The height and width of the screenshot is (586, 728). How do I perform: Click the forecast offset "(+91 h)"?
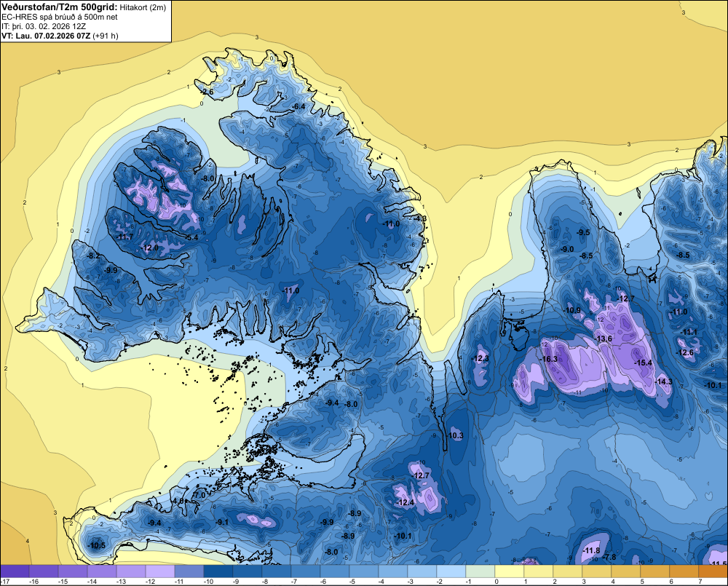106,36
